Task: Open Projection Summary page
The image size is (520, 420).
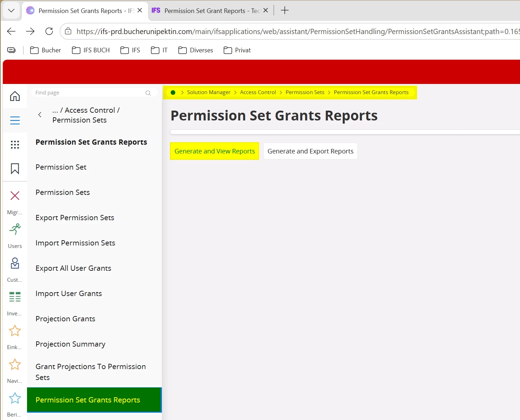Action: tap(71, 344)
